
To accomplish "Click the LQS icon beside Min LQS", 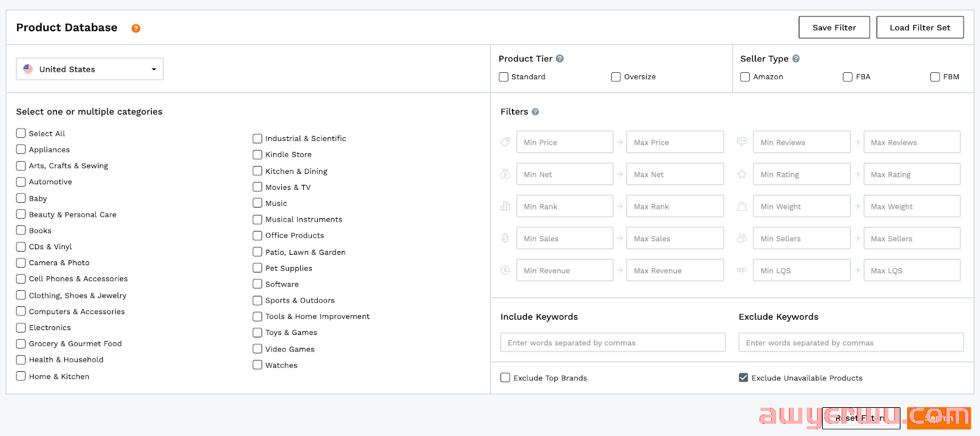I will click(742, 270).
